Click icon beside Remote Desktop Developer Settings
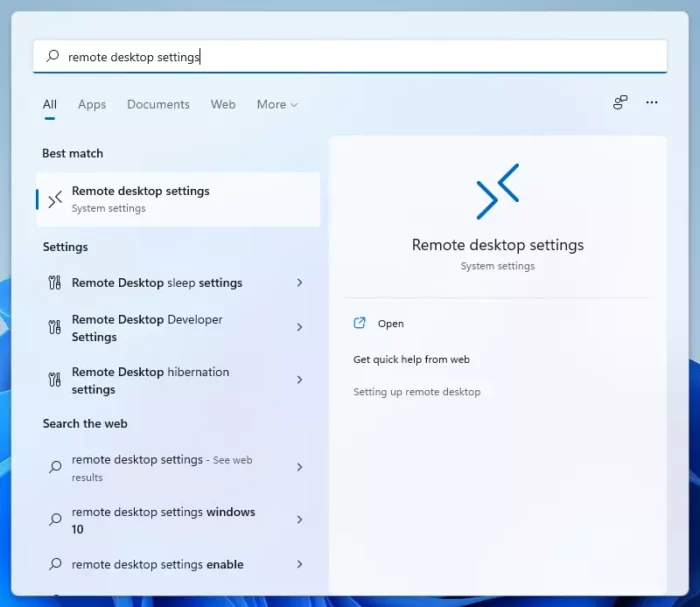The width and height of the screenshot is (700, 607). 54,327
